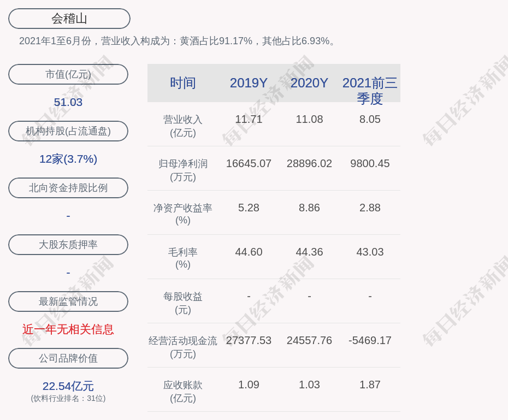Click gross margin value 44.36
This screenshot has height=420, width=508.
[309, 252]
